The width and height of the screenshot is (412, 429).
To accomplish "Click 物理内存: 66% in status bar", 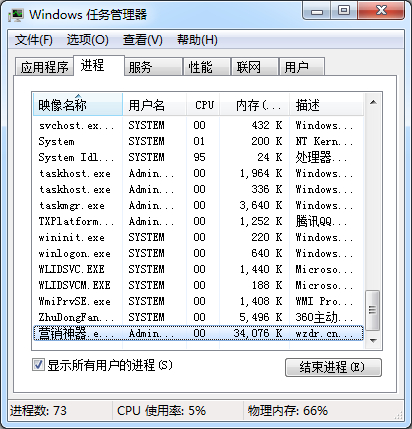I will pos(288,411).
